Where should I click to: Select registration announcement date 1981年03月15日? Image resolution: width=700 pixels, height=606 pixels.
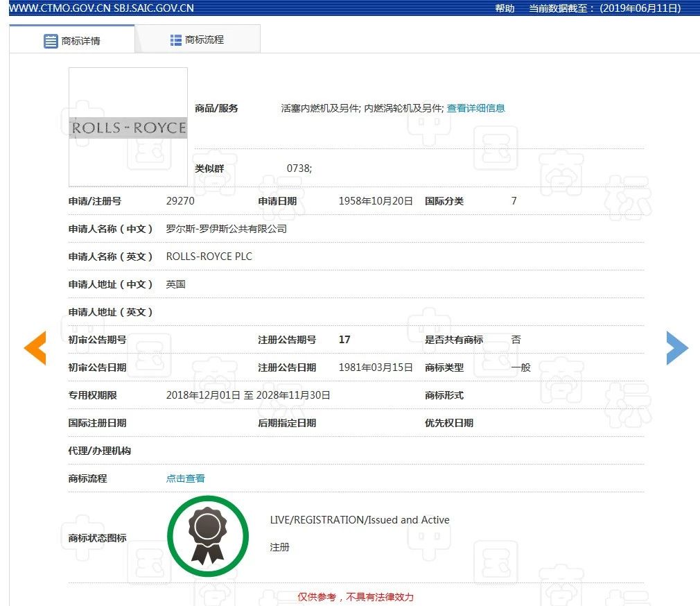pyautogui.click(x=376, y=367)
